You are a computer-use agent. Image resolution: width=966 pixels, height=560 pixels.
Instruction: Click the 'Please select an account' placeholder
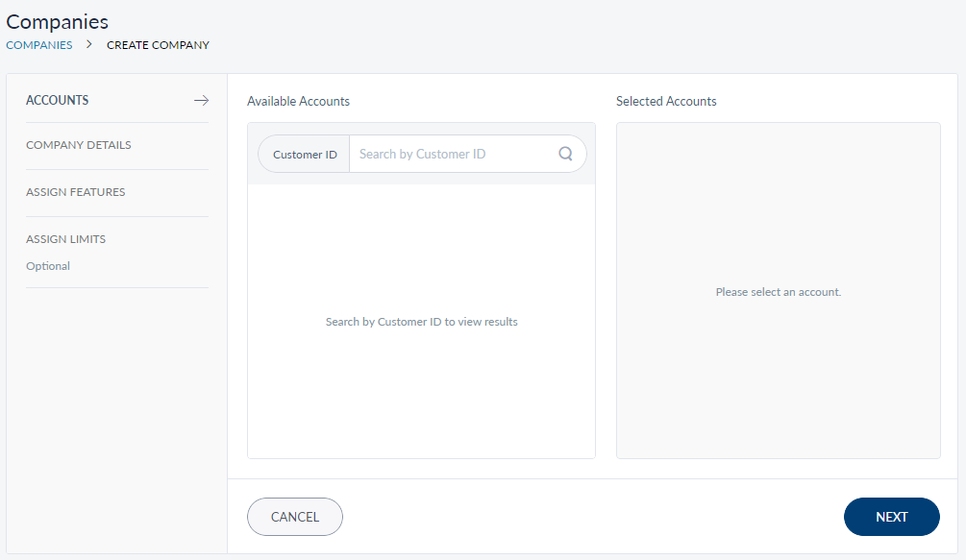(778, 292)
